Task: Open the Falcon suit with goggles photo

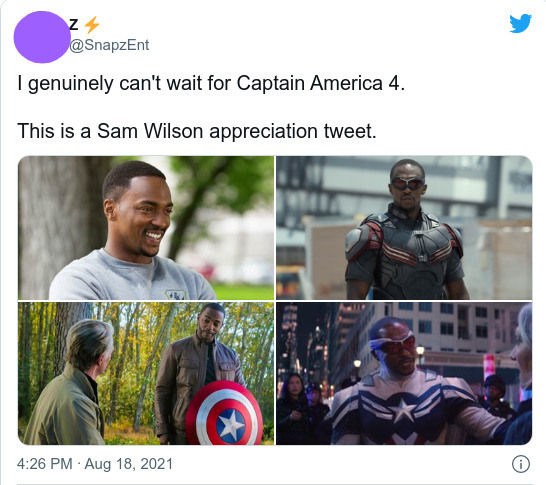Action: click(x=404, y=228)
